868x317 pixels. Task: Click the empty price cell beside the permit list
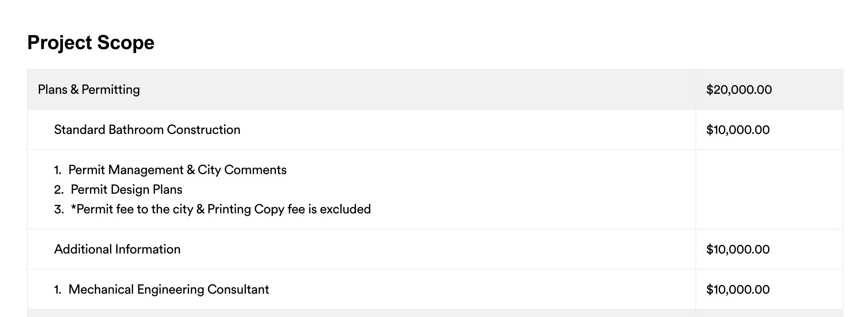point(769,189)
